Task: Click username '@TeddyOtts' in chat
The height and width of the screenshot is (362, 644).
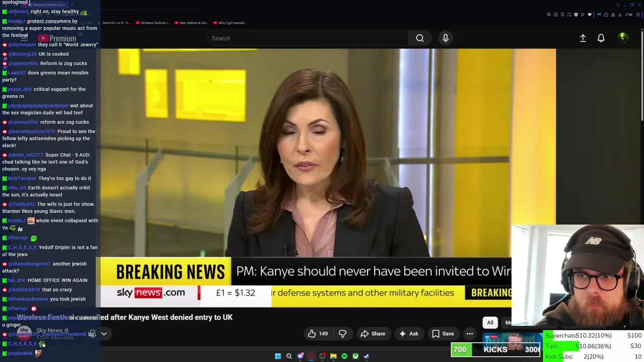Action: coord(22,204)
